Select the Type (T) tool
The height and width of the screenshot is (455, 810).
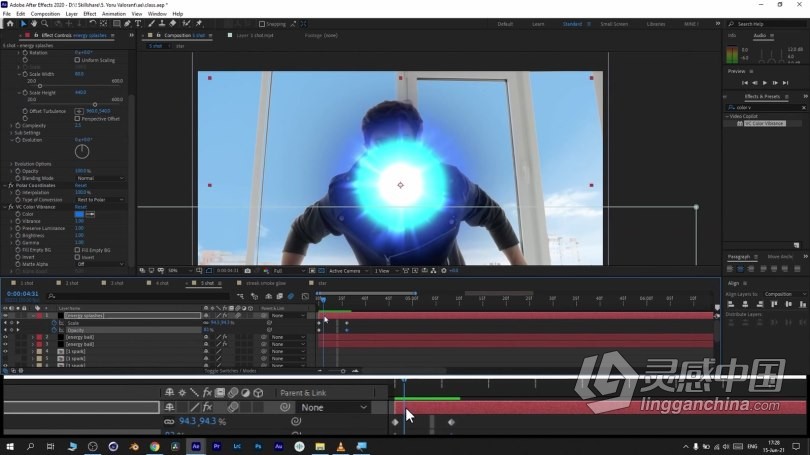pyautogui.click(x=138, y=24)
